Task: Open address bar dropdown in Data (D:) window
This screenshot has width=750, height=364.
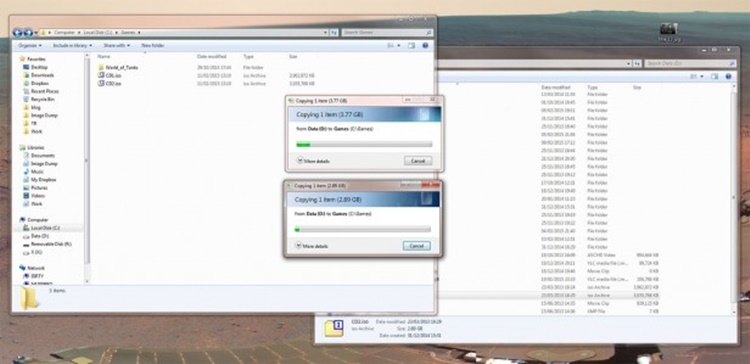Action: pos(629,63)
